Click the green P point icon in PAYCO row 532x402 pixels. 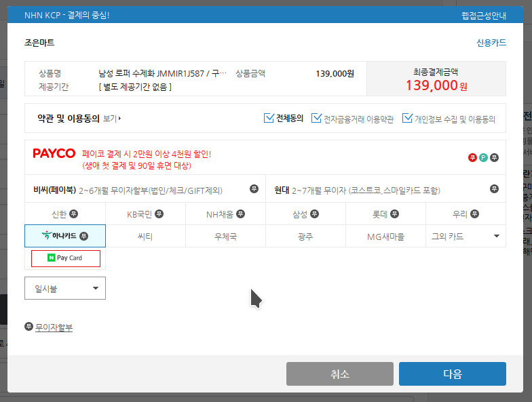(x=483, y=157)
